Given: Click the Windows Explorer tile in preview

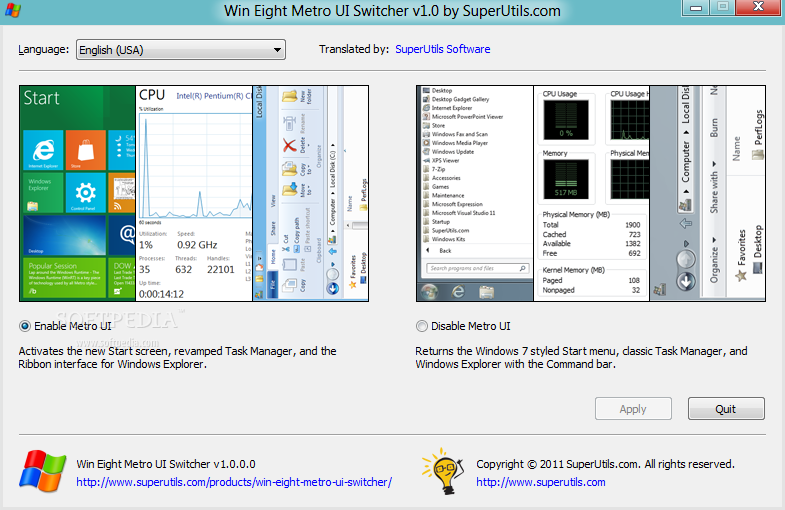Looking at the screenshot, I should pos(43,193).
